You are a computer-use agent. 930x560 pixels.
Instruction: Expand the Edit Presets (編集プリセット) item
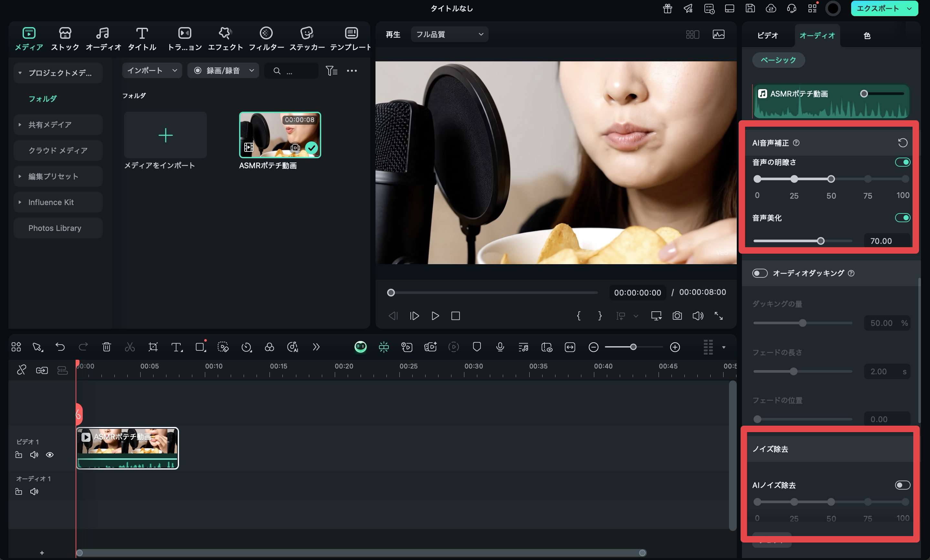(x=20, y=176)
